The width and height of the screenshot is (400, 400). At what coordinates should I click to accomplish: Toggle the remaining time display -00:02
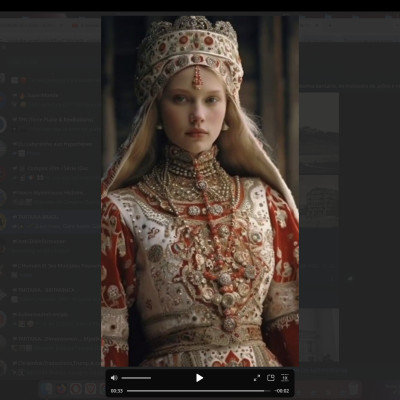coord(282,391)
